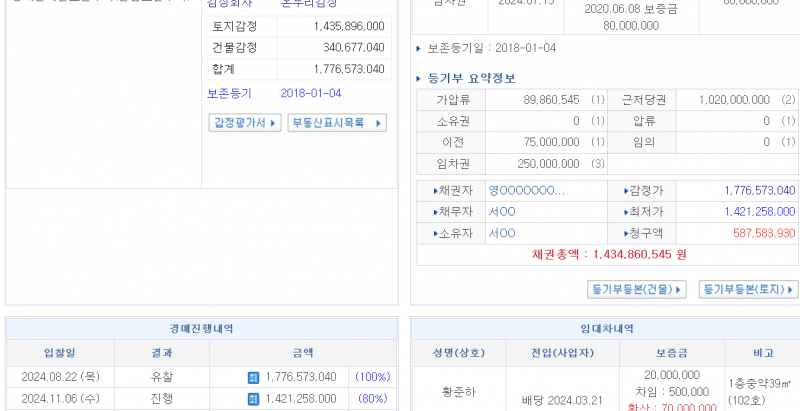This screenshot has height=411, width=800.
Task: Click the icon beside 1,421,258,000 in auction history
Action: (x=253, y=398)
